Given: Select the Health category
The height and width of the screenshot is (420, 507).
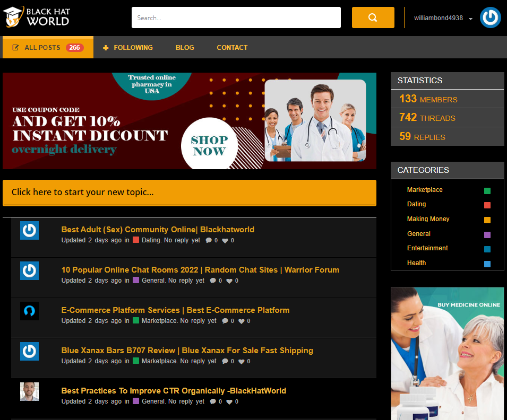Looking at the screenshot, I should click(416, 263).
